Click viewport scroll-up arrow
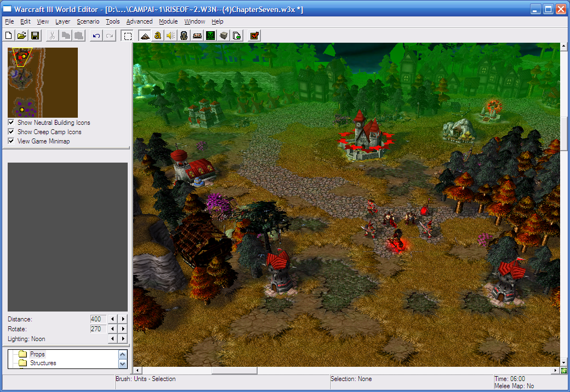The width and height of the screenshot is (570, 392). click(563, 46)
